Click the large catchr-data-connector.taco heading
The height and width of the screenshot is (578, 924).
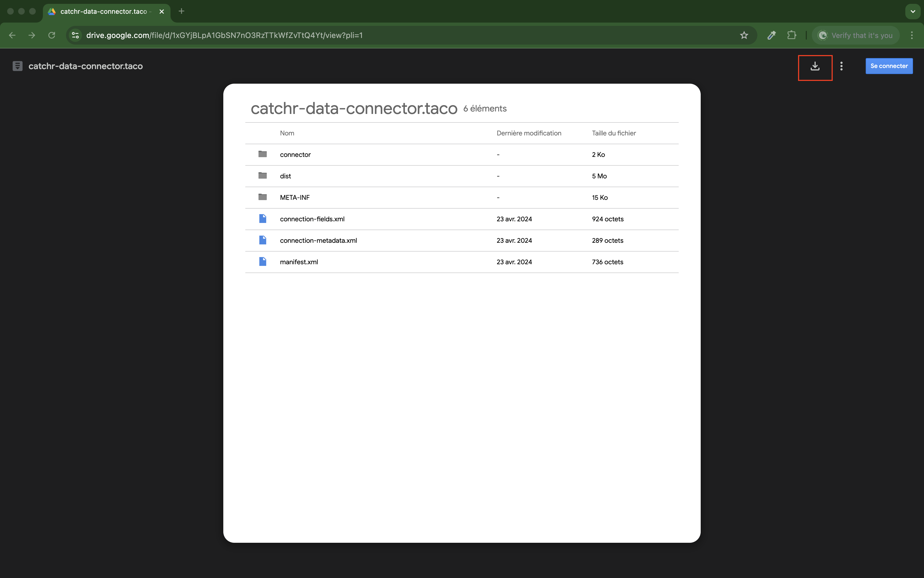(354, 108)
